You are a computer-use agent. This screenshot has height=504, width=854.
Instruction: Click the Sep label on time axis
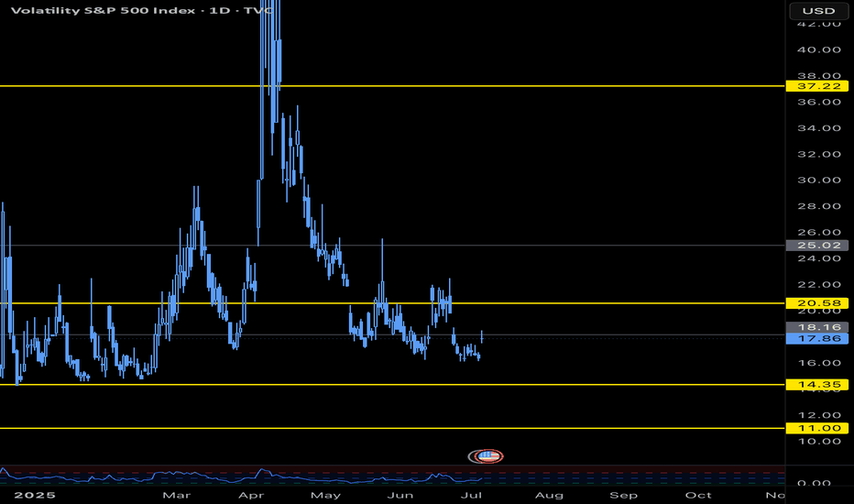pyautogui.click(x=624, y=495)
